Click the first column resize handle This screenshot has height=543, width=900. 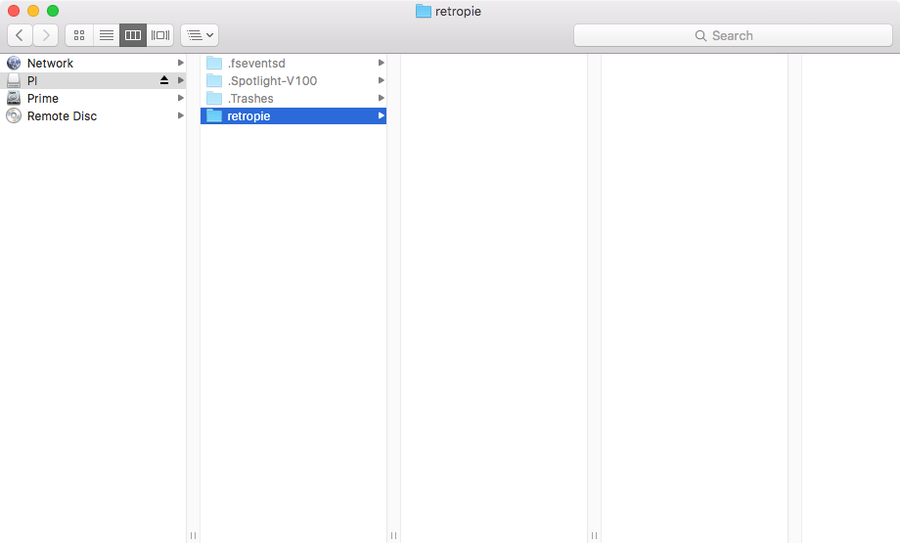click(x=193, y=535)
